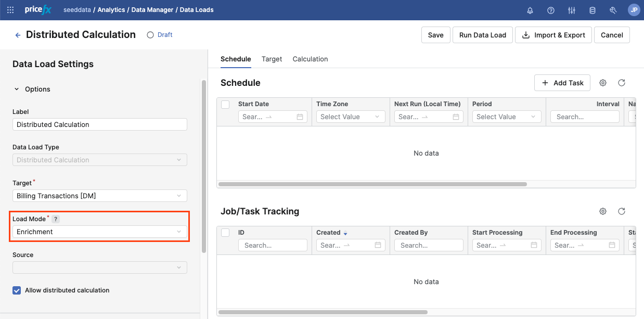Open the Load Mode dropdown
644x319 pixels.
click(x=99, y=232)
